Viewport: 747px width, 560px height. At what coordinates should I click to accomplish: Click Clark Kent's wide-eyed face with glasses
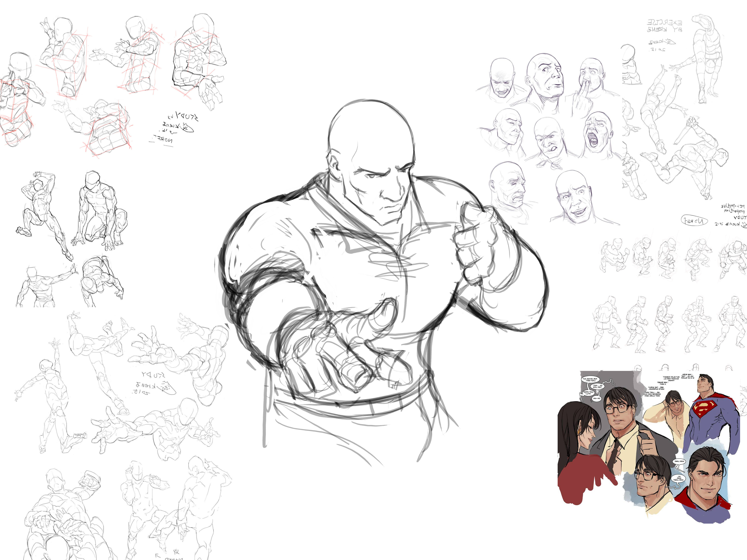[617, 410]
